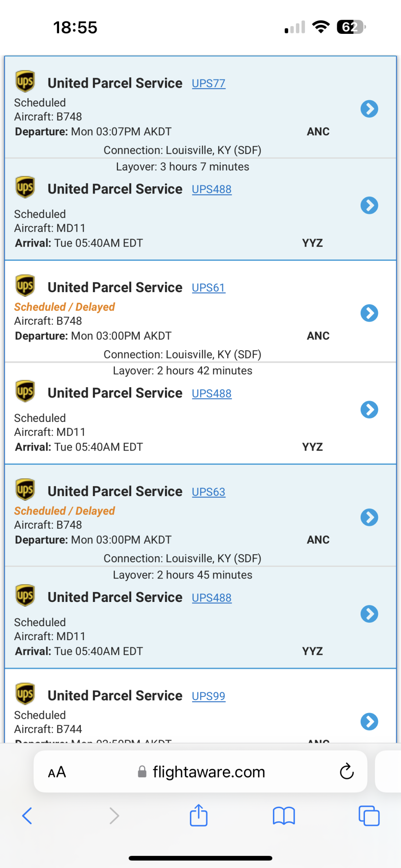Open the UPS63 flight link

(209, 492)
